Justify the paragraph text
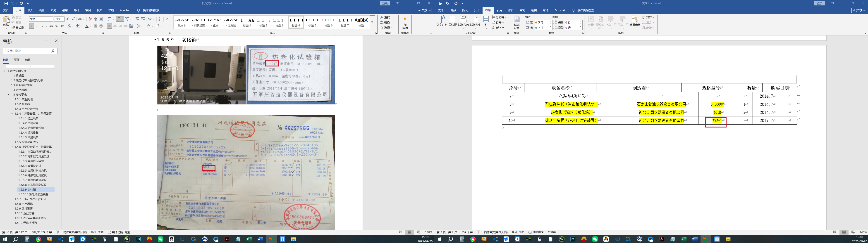 point(126,26)
